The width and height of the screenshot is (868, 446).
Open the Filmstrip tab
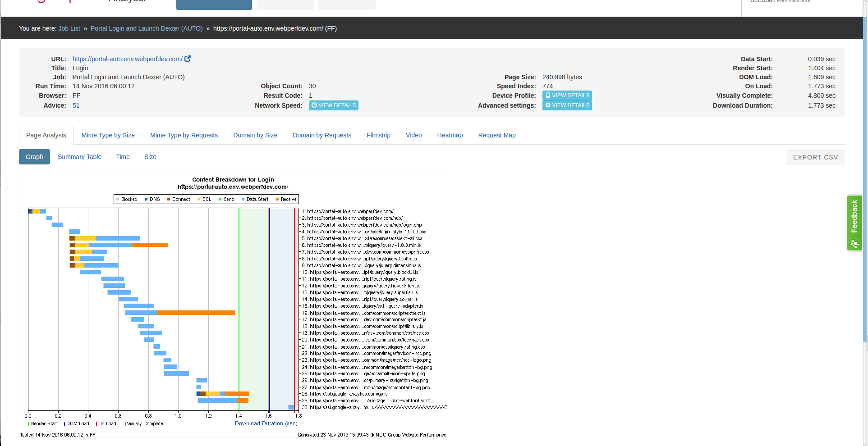pyautogui.click(x=379, y=135)
